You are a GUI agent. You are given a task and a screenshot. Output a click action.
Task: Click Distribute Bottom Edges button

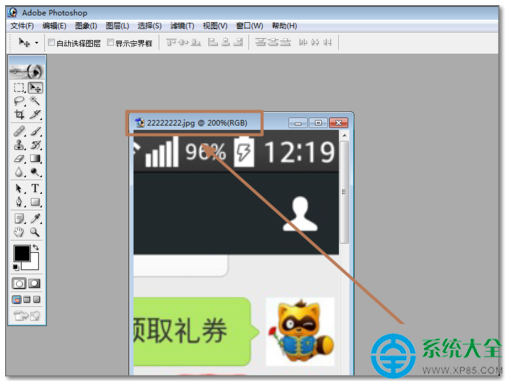click(x=285, y=42)
